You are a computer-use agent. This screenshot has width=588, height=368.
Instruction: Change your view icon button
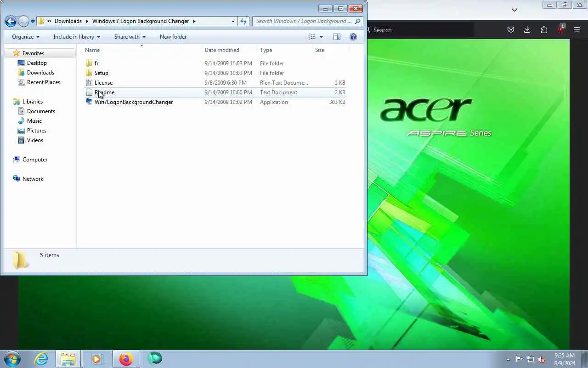(311, 37)
